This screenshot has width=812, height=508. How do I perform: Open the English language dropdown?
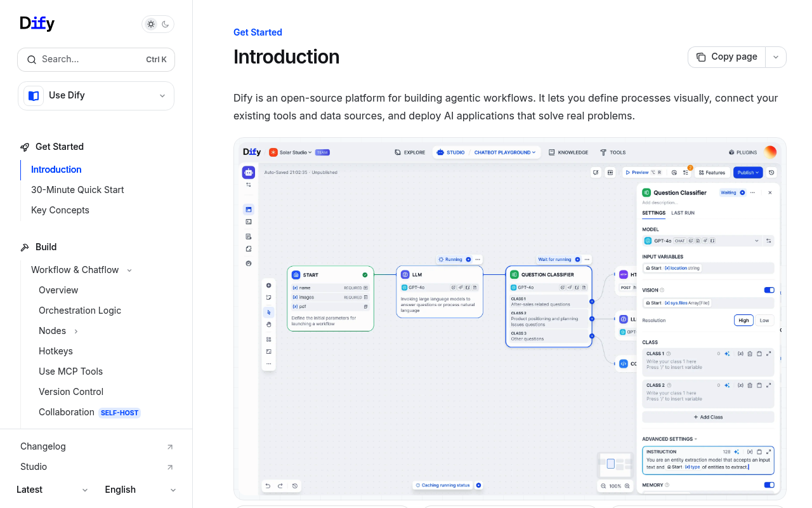pos(140,490)
